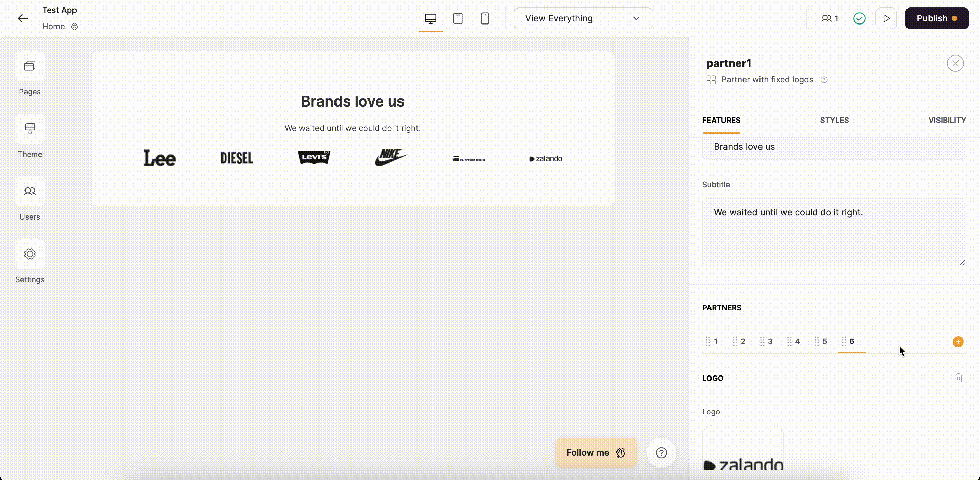The width and height of the screenshot is (980, 480).
Task: Click the Subtitle text area
Action: [x=834, y=232]
